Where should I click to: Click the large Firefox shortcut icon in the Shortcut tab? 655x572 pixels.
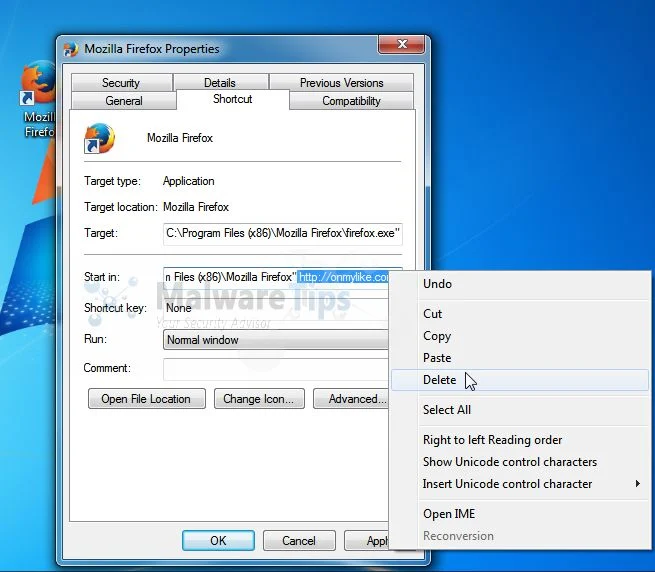point(99,138)
